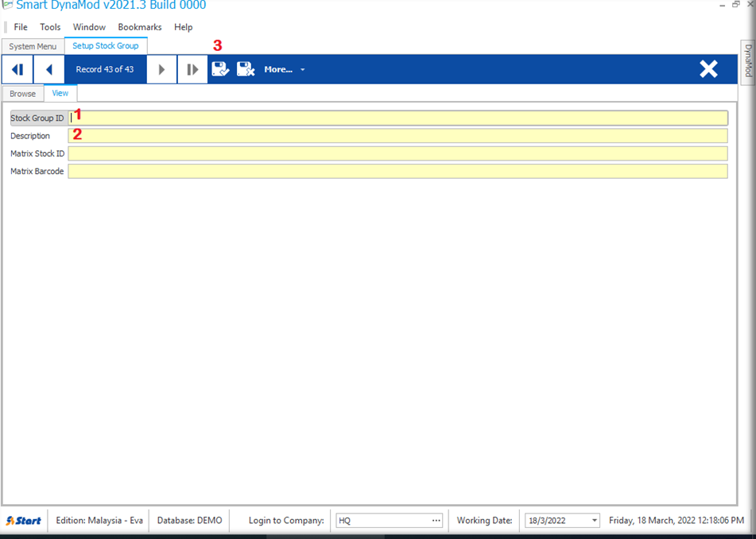Open the Bookmarks menu
This screenshot has width=756, height=539.
[x=140, y=27]
